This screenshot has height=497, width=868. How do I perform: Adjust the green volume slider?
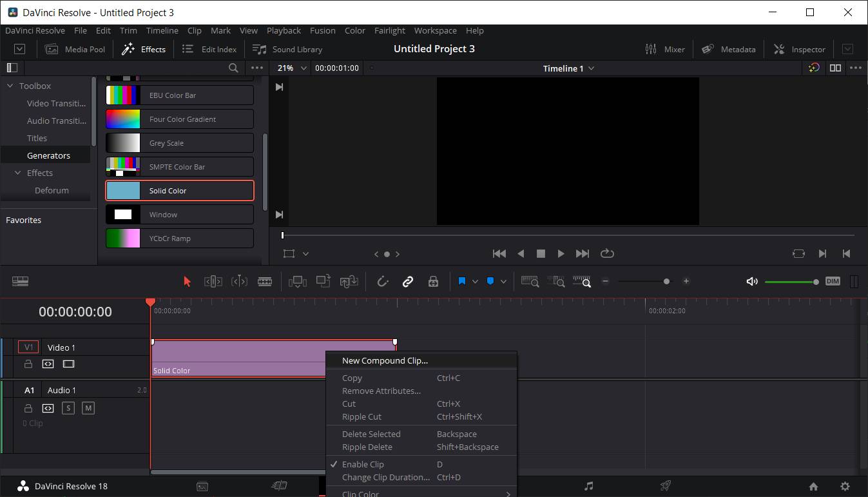coord(792,282)
